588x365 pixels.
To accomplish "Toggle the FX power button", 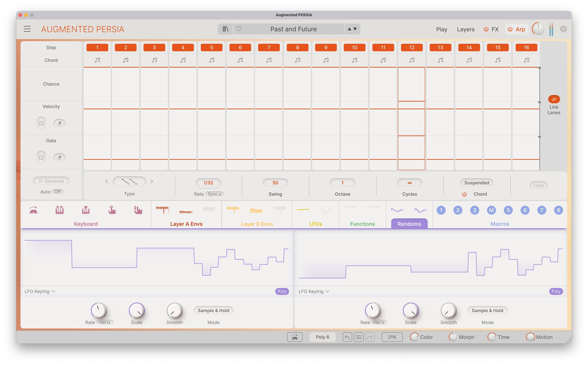I will pyautogui.click(x=486, y=29).
